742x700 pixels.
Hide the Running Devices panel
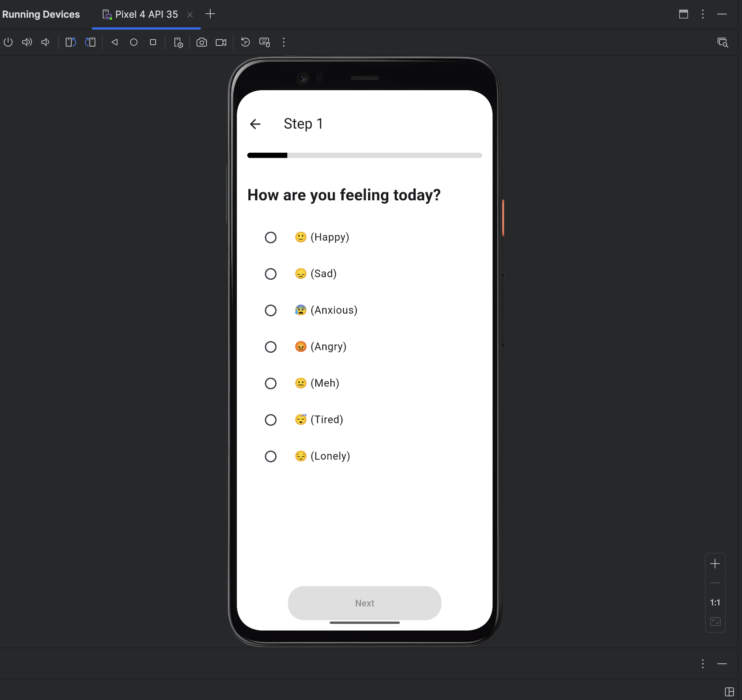722,14
